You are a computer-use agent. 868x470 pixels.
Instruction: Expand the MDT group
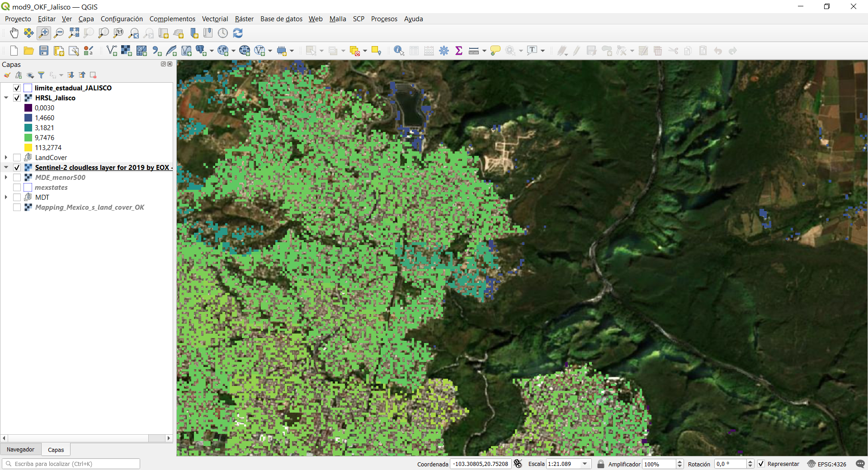coord(6,197)
